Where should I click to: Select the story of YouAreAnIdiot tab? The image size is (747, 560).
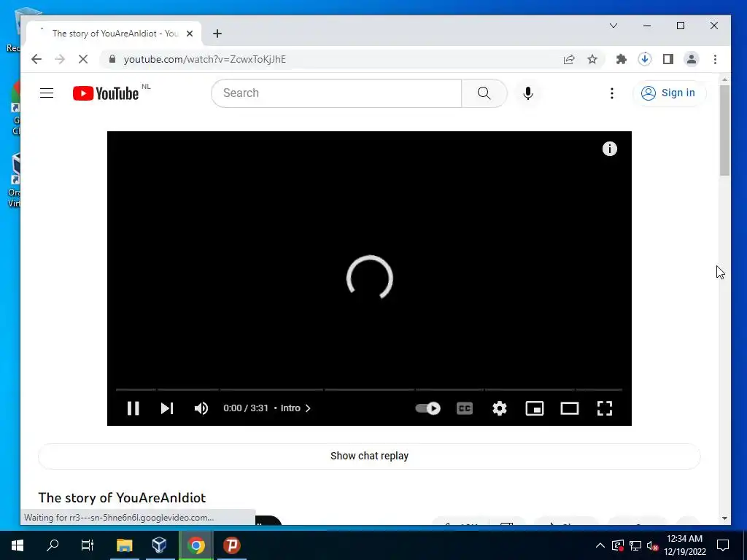tap(113, 34)
